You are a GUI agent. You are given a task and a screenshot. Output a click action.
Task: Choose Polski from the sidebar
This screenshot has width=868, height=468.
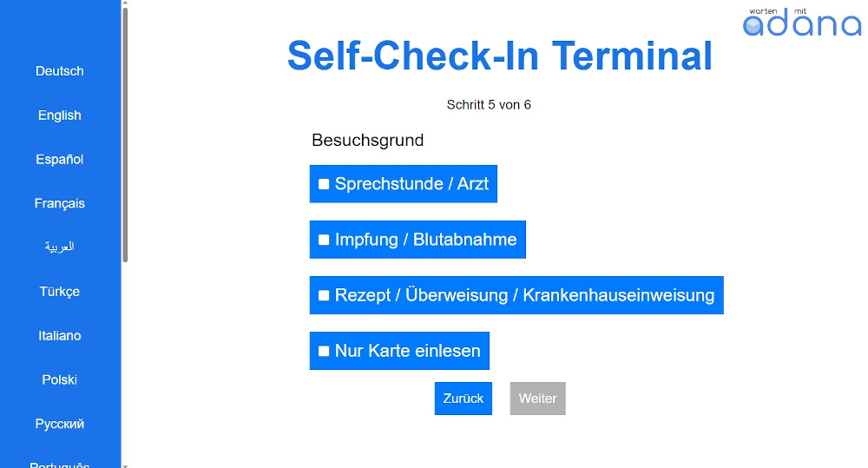coord(60,380)
